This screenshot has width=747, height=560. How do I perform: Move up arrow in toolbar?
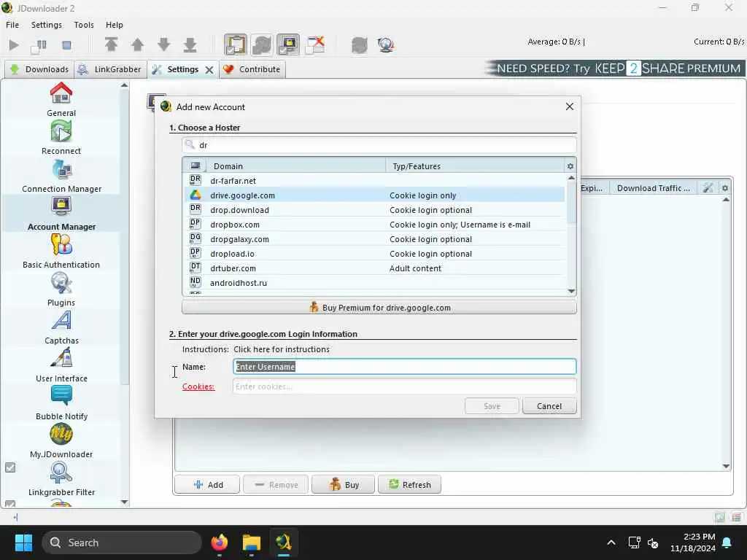(x=137, y=44)
